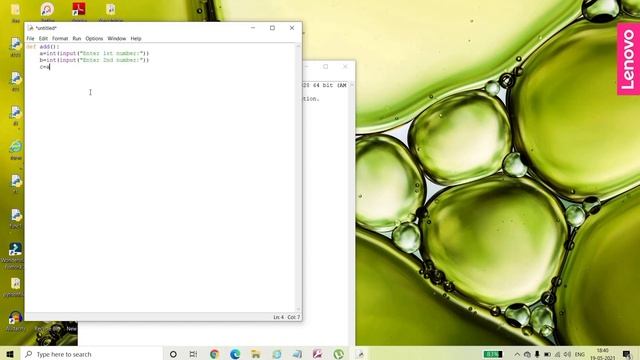
Task: Click the microphone tray icon
Action: tap(537, 354)
